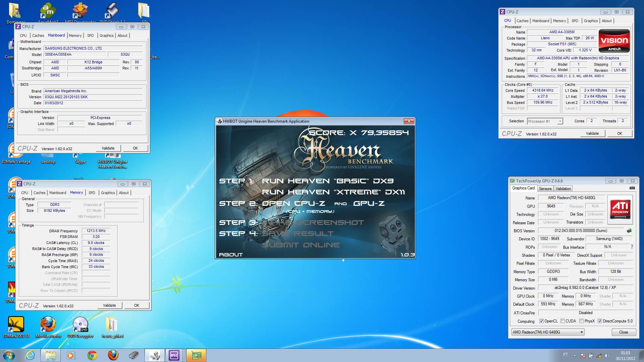Click Core Speed value 4318.84 MHz
The image size is (644, 362).
[543, 90]
